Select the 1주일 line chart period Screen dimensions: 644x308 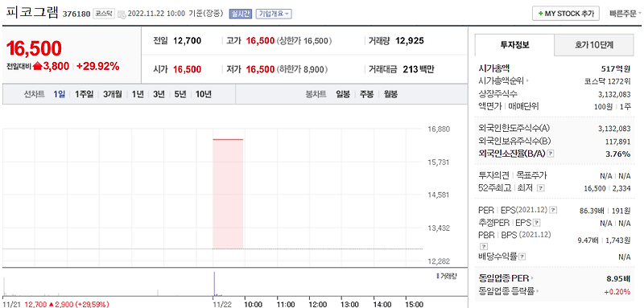pos(84,94)
